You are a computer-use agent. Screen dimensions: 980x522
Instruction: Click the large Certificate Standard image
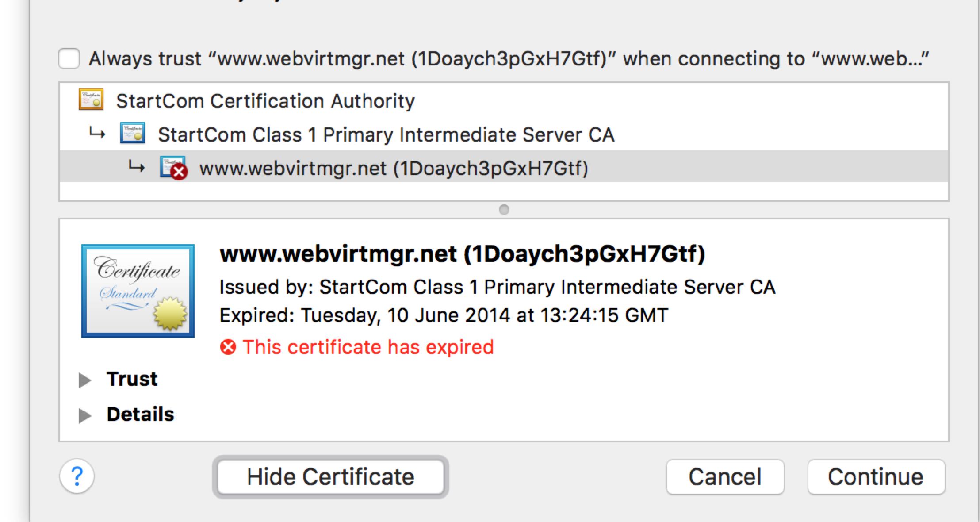pyautogui.click(x=138, y=291)
